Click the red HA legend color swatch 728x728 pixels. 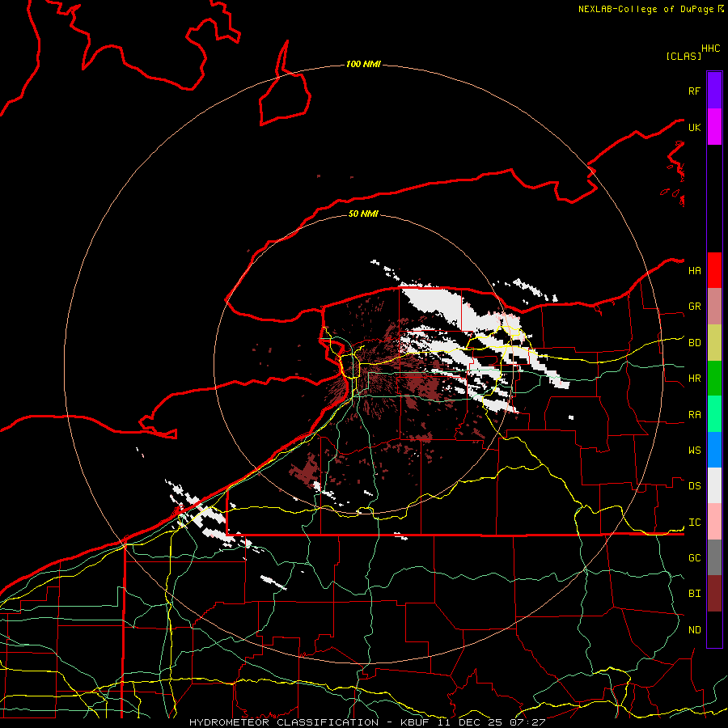[x=714, y=270]
